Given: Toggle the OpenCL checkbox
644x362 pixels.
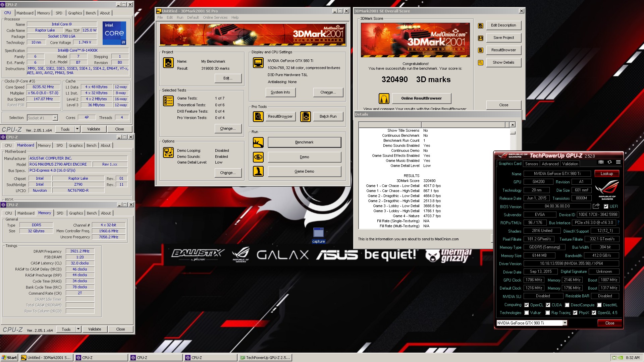Looking at the screenshot, I should (527, 305).
